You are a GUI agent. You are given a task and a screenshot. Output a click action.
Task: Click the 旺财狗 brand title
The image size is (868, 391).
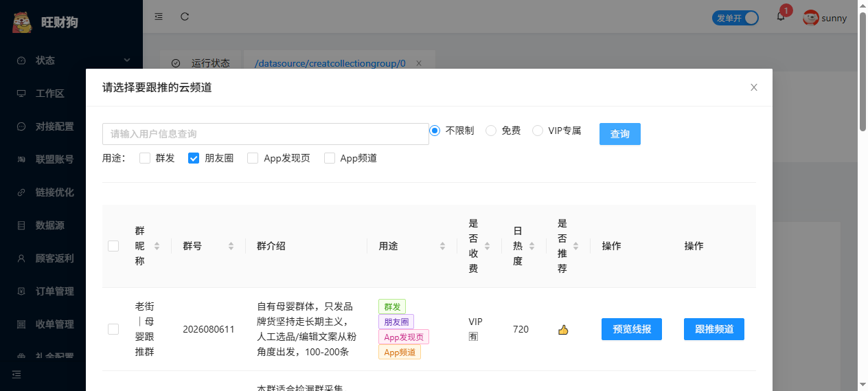point(60,22)
